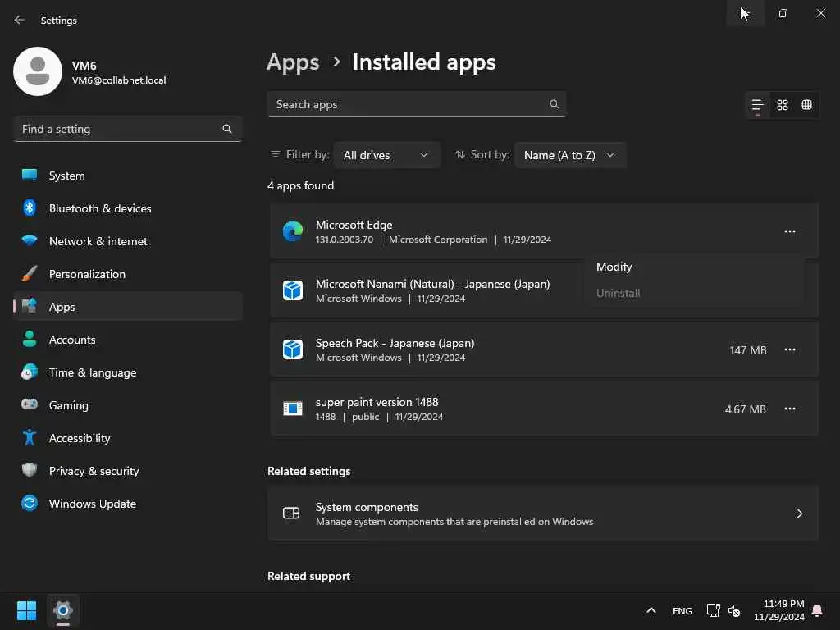Open the Windows Start menu
The image size is (840, 630).
pos(26,610)
